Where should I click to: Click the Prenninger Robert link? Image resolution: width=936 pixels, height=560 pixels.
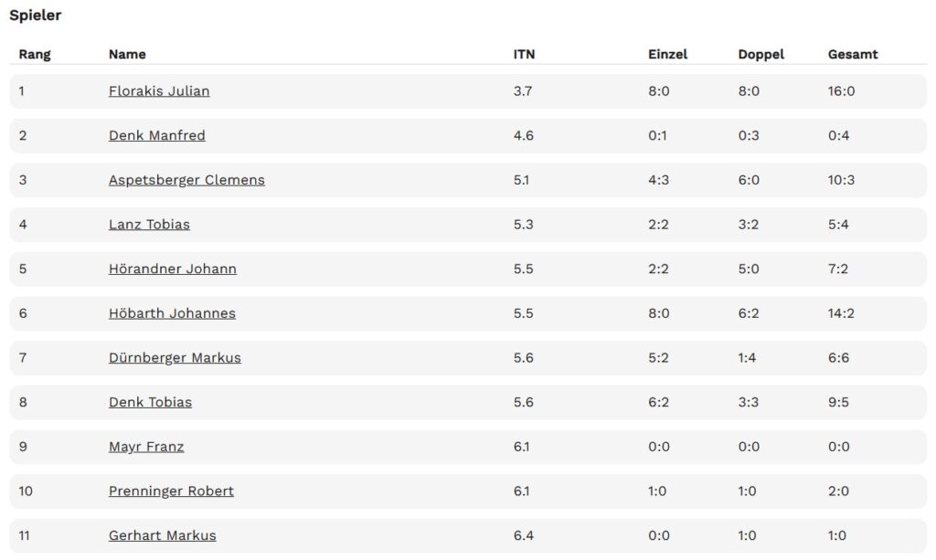coord(171,491)
